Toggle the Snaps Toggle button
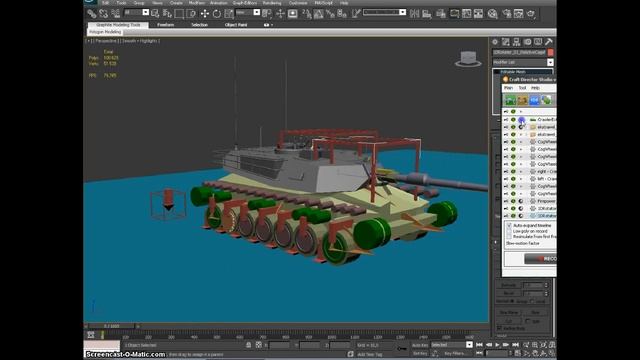The height and width of the screenshot is (360, 640). click(307, 14)
